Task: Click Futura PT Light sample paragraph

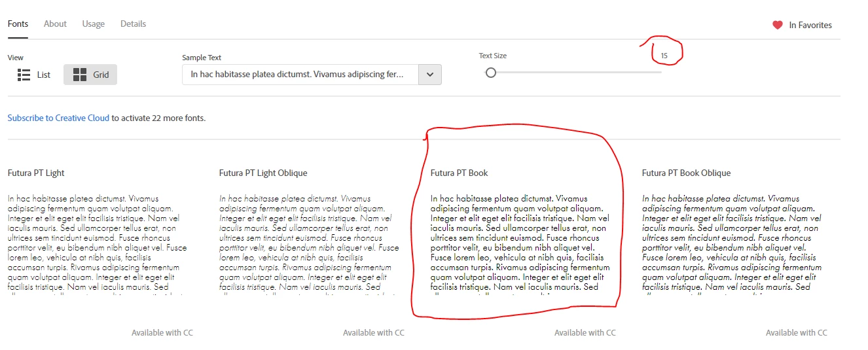Action: coord(98,244)
